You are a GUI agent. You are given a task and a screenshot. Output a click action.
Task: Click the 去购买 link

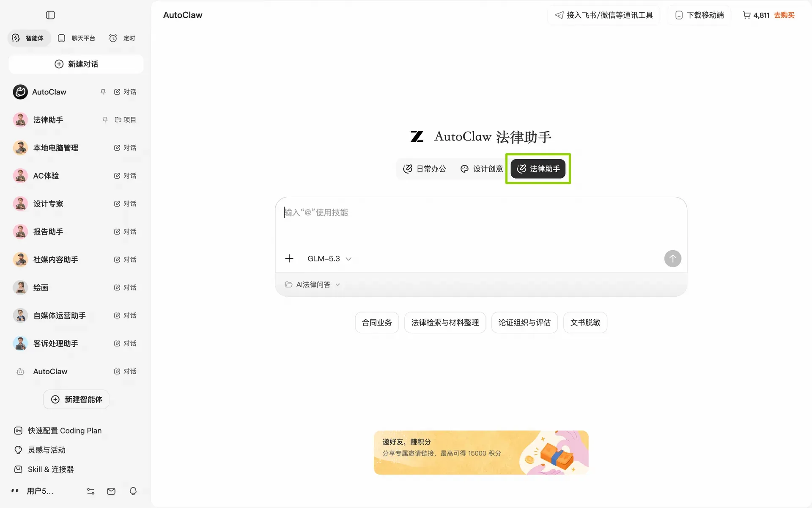point(785,15)
